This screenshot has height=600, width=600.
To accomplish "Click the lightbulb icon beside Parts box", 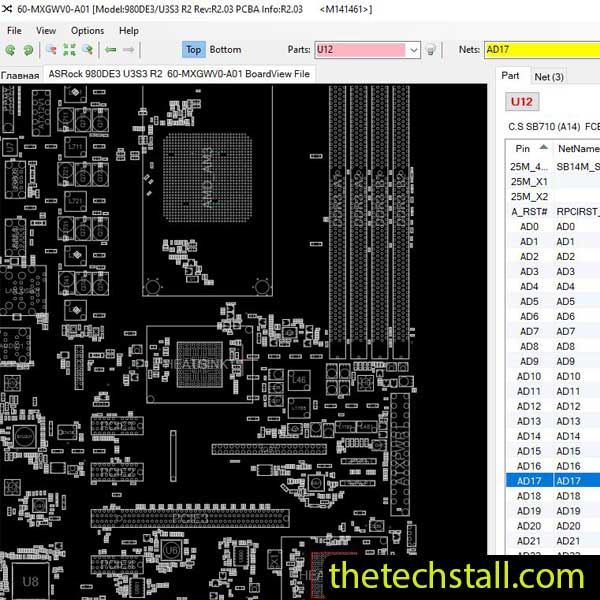I will point(431,49).
